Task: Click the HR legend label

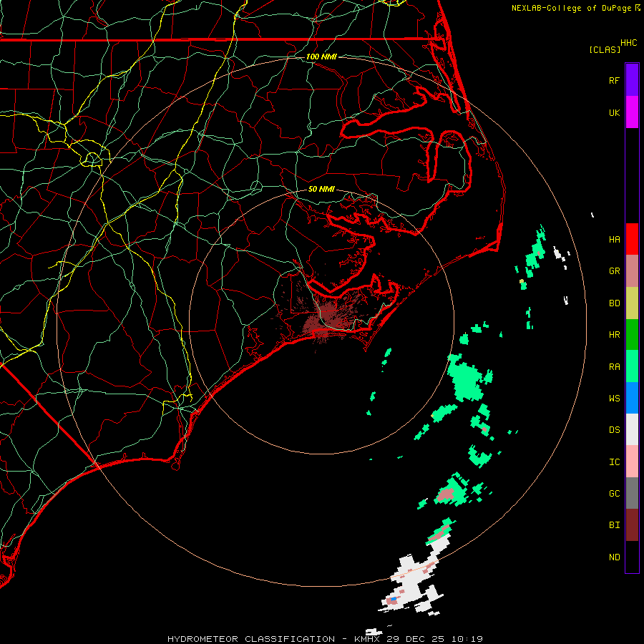Action: pyautogui.click(x=615, y=335)
